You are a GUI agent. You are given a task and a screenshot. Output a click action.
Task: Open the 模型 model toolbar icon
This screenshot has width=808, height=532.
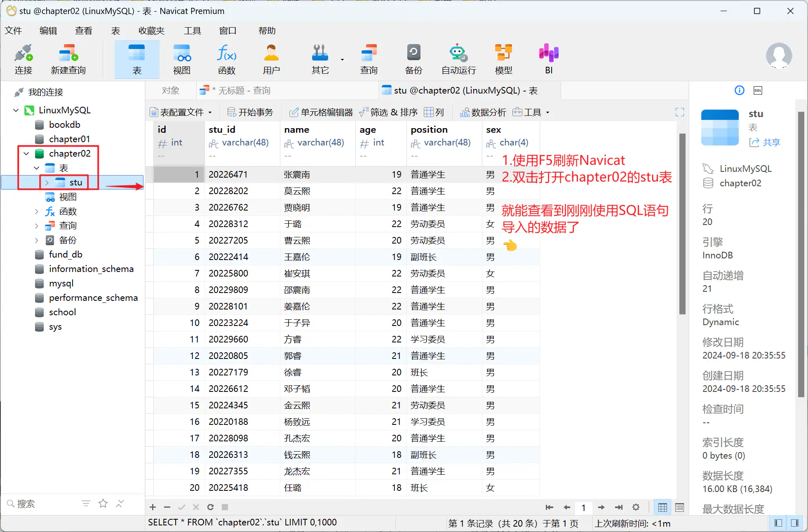503,59
